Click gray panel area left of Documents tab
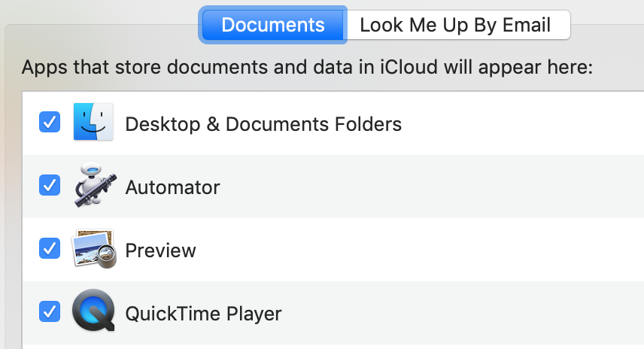This screenshot has width=644, height=349. tap(98, 38)
